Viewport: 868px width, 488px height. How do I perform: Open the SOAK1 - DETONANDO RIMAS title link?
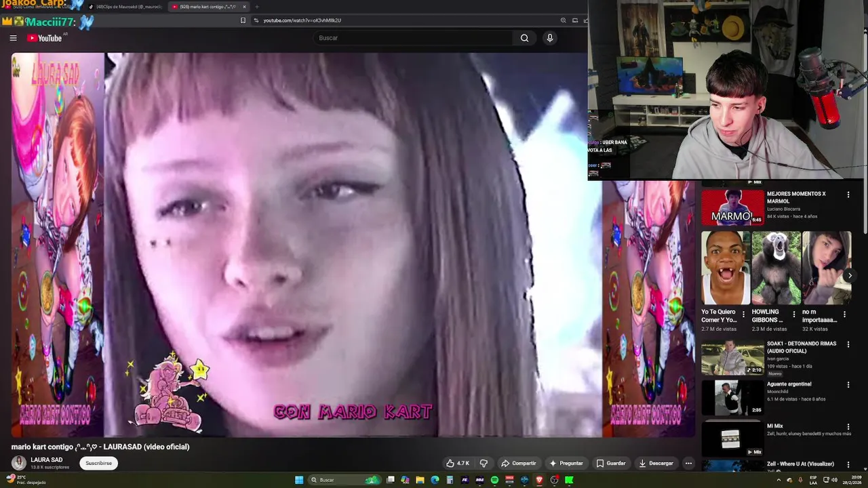pos(802,347)
